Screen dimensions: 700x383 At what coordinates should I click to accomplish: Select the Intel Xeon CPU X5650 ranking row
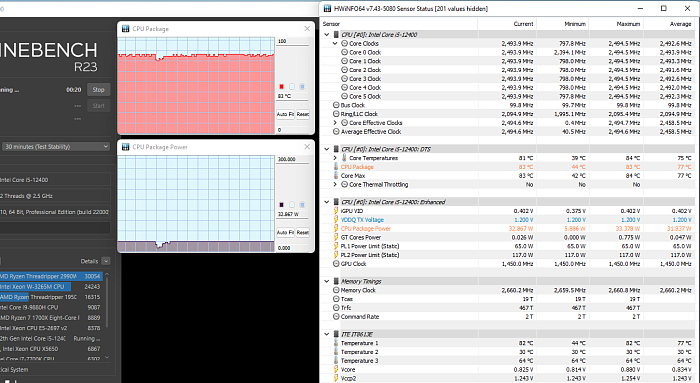coord(51,349)
